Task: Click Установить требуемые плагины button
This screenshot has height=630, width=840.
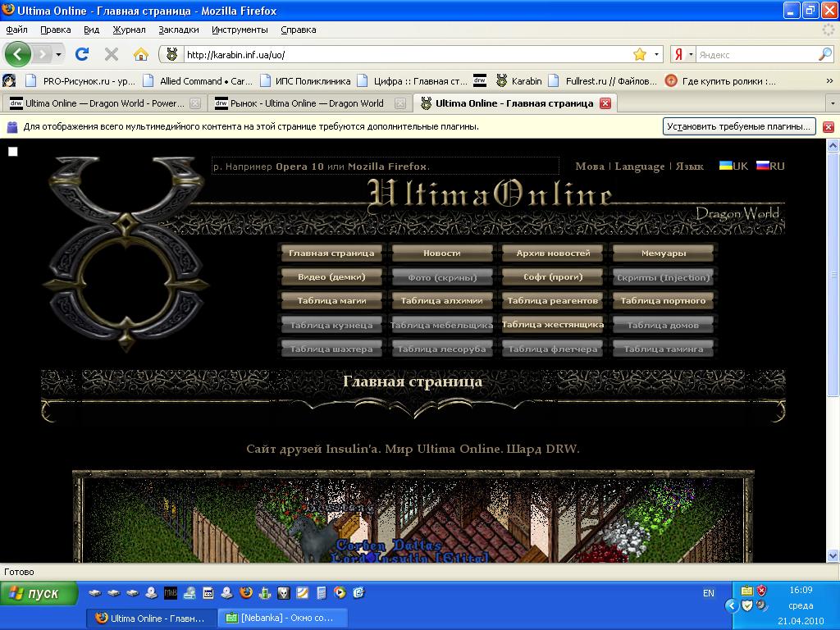Action: coord(739,126)
